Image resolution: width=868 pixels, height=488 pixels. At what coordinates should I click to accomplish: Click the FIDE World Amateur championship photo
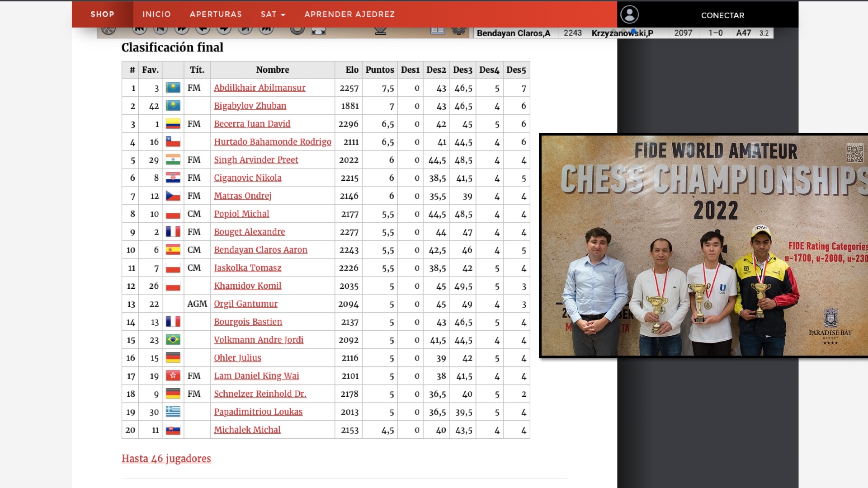(x=703, y=245)
